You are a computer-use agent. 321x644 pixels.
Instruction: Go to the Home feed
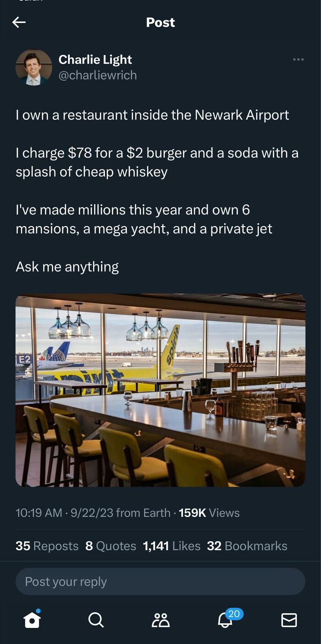pos(31,621)
